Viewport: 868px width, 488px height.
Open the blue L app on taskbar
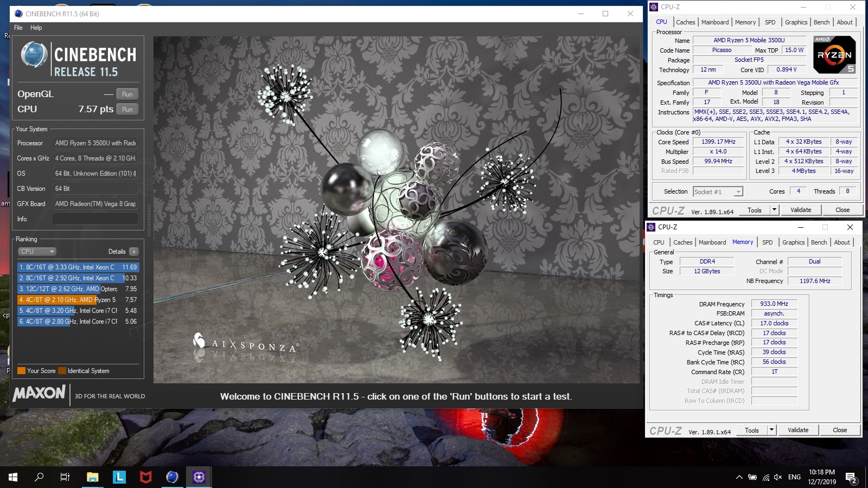119,477
